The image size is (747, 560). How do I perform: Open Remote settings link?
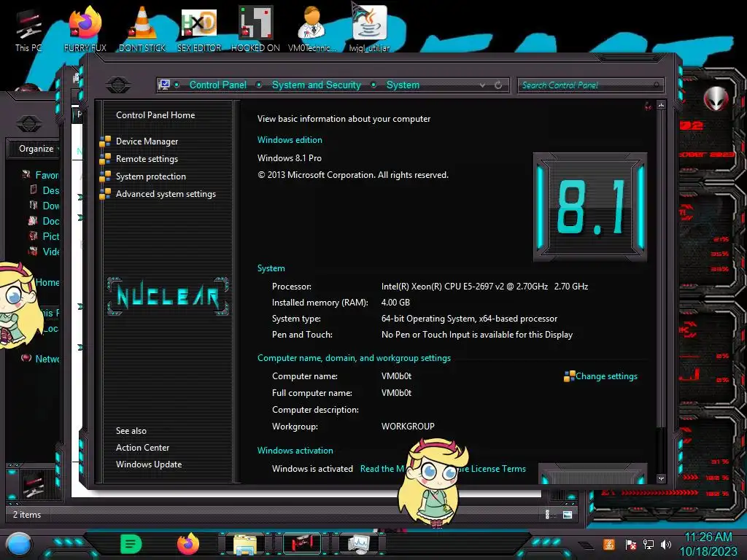coord(147,158)
